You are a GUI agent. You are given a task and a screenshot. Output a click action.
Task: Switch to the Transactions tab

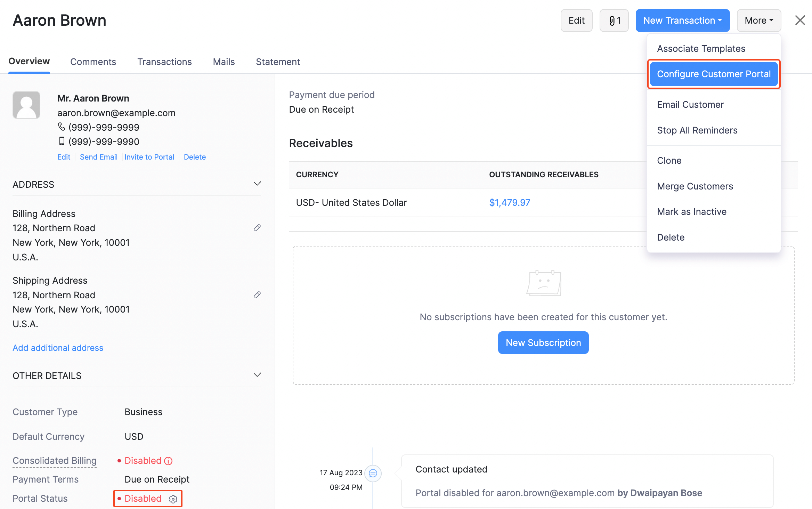[x=164, y=62]
